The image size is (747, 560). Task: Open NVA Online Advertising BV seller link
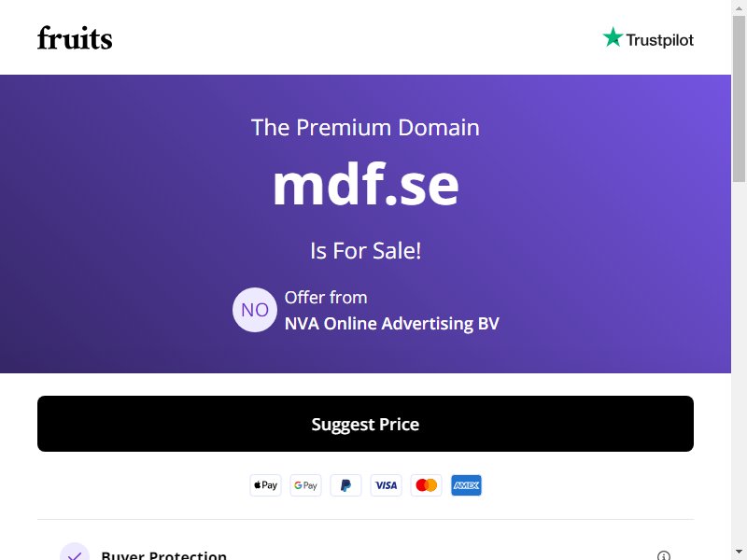391,324
